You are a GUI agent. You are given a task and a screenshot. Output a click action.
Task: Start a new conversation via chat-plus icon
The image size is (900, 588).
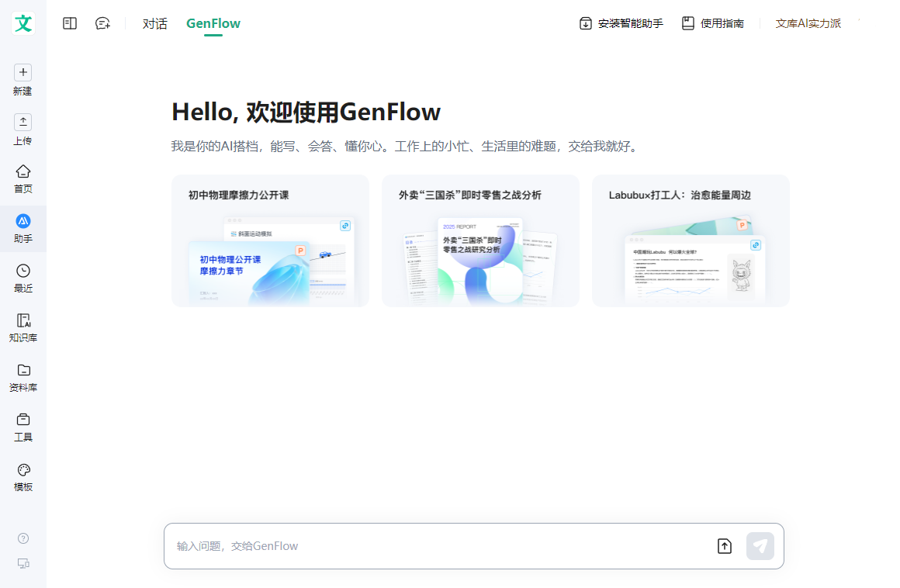102,23
